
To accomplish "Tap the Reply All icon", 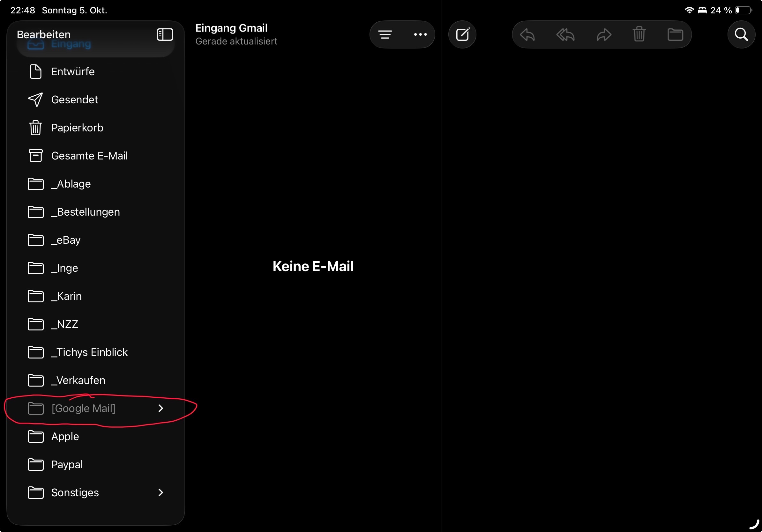I will point(565,34).
